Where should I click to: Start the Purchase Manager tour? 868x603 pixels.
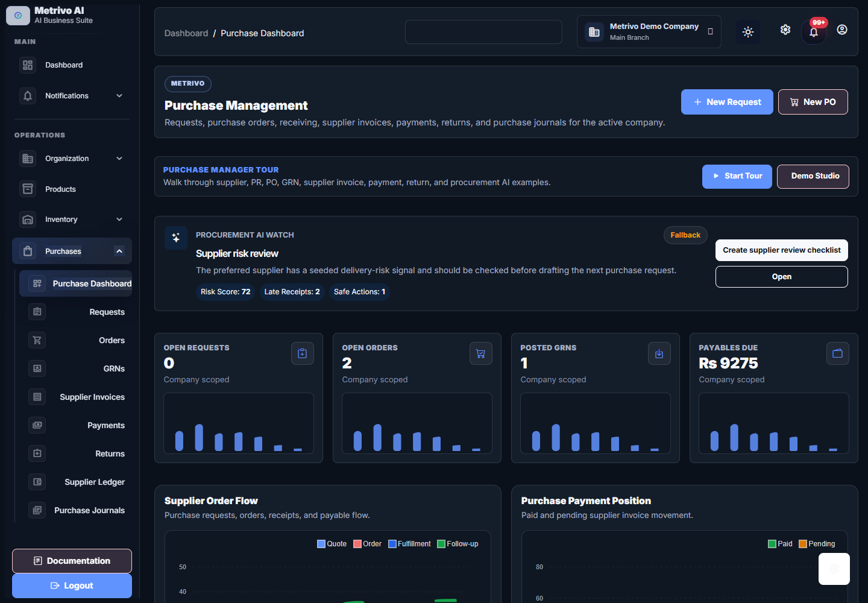[x=737, y=176]
